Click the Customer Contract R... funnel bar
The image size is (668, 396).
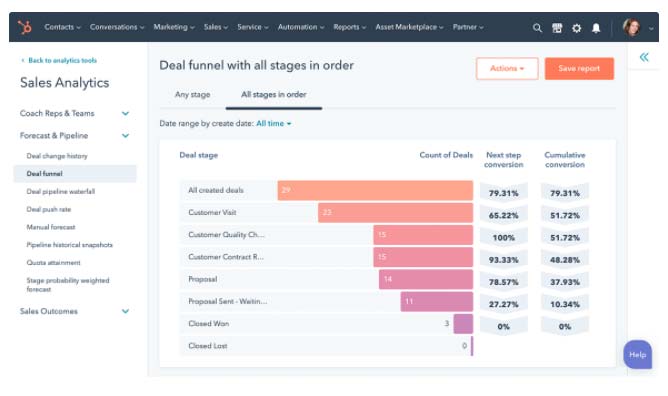point(423,257)
